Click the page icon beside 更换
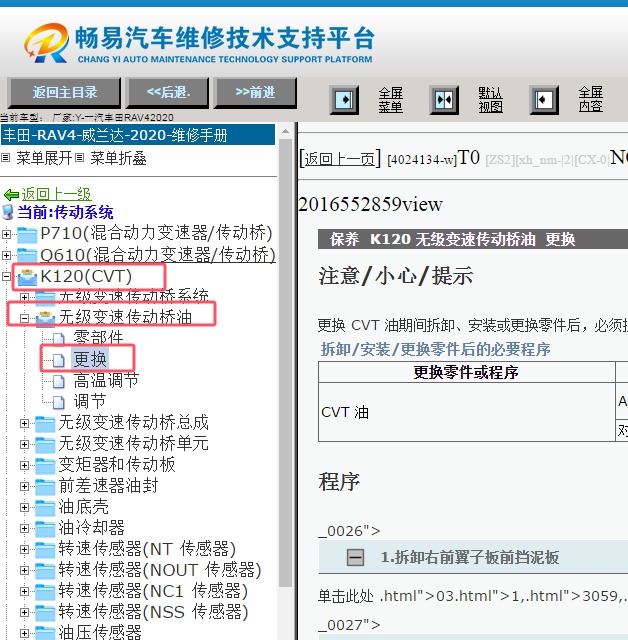The height and width of the screenshot is (640, 628). 59,360
